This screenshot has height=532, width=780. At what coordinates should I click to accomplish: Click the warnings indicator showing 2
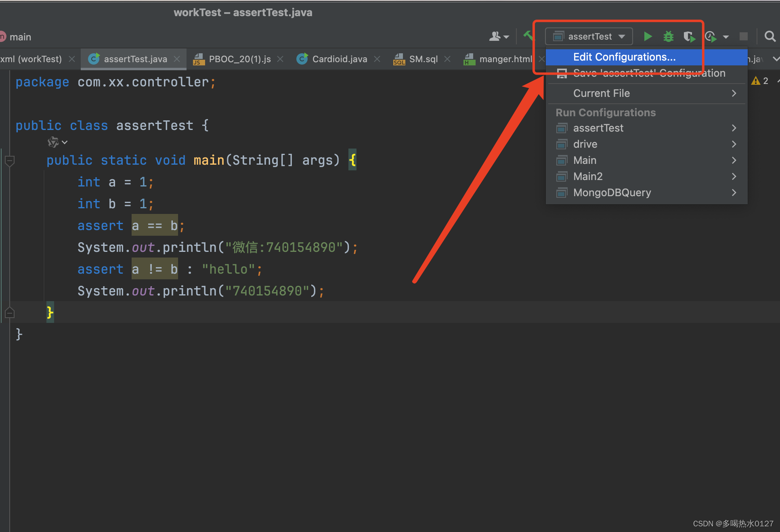pyautogui.click(x=760, y=81)
